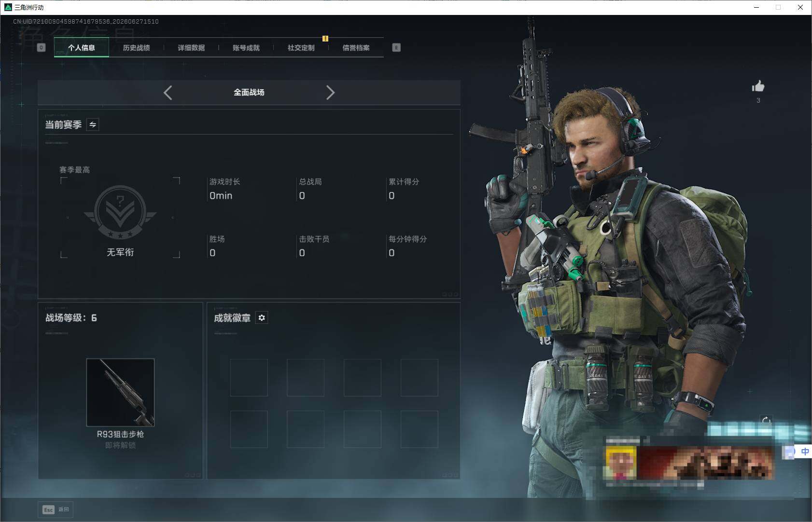Open the 信誉档案 tab
Viewport: 812px width, 522px height.
coord(356,47)
